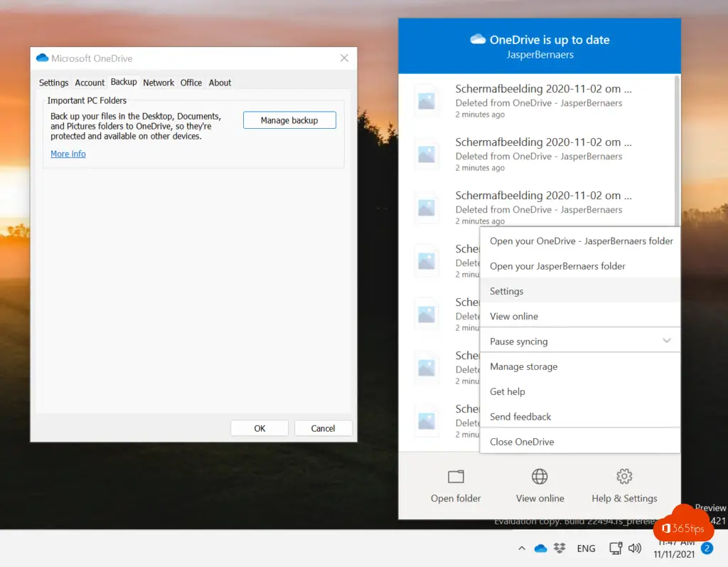
Task: Expand the Pause syncing submenu arrow
Action: click(x=666, y=341)
